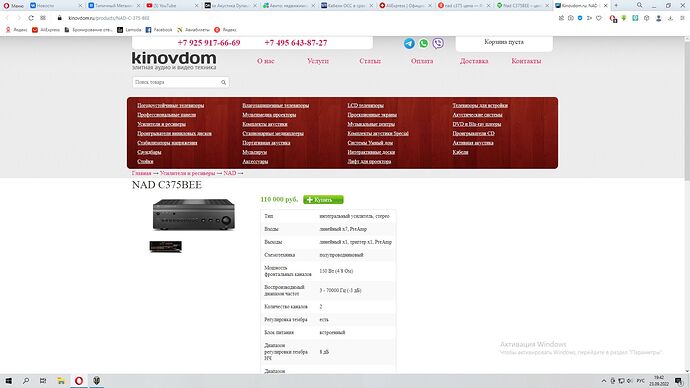Switch to the Новости tab
The image size is (690, 388).
[x=45, y=6]
